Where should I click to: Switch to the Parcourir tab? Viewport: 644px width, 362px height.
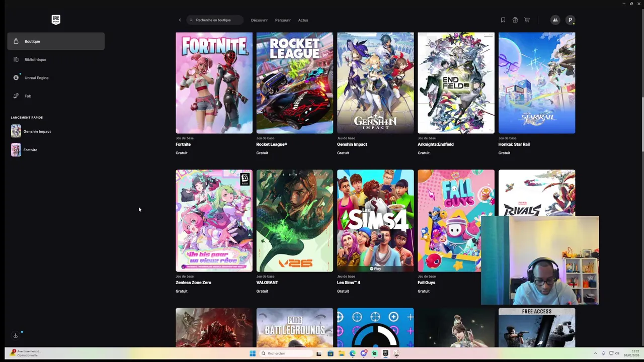pos(283,20)
